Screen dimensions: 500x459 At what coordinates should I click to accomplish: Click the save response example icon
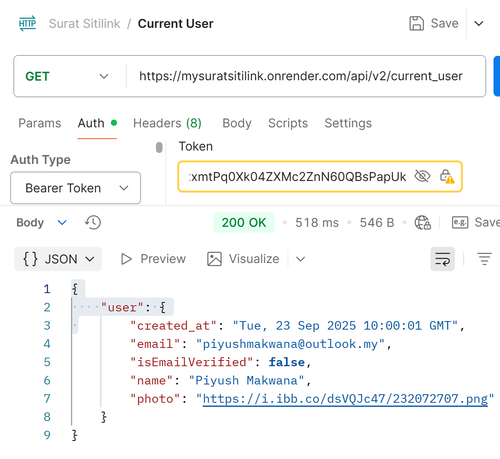460,222
